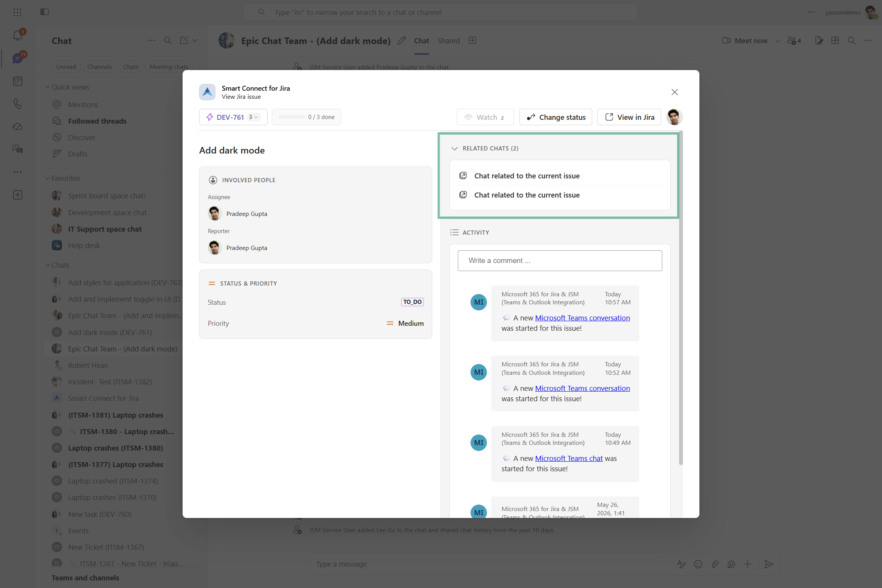This screenshot has width=882, height=588.
Task: Open the Microsoft Teams conversation link from 10:52 AM
Action: (x=582, y=388)
